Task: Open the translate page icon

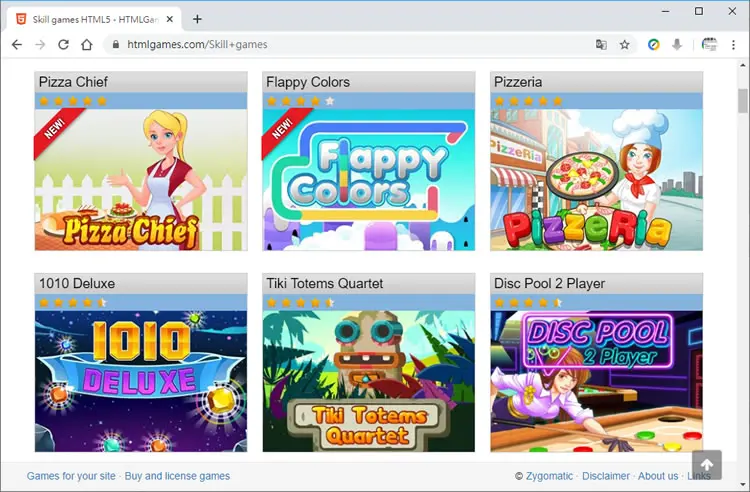Action: click(601, 44)
